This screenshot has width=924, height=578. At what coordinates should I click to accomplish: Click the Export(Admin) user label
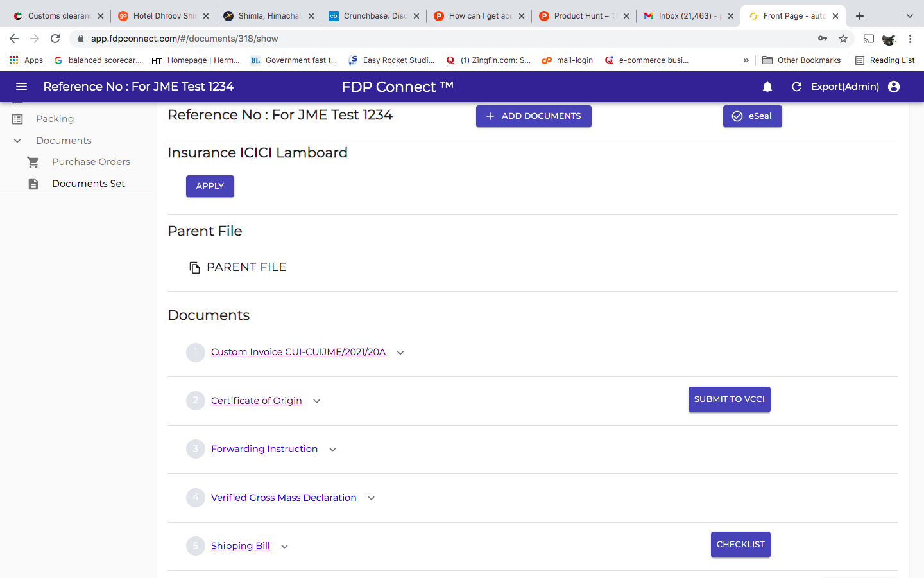pos(845,87)
